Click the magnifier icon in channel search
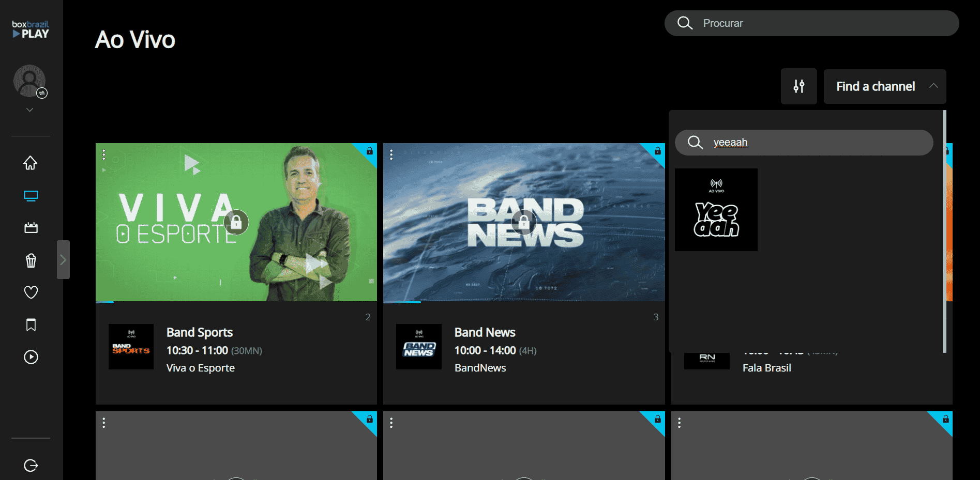This screenshot has height=480, width=980. (695, 143)
